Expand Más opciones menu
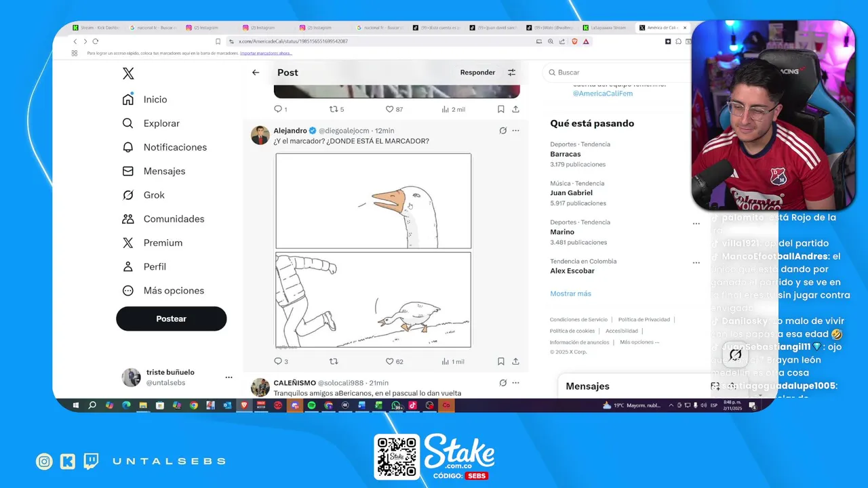 point(163,291)
